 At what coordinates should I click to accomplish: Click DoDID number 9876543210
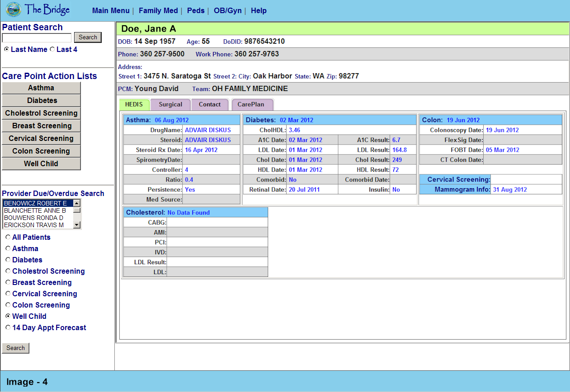pyautogui.click(x=265, y=42)
